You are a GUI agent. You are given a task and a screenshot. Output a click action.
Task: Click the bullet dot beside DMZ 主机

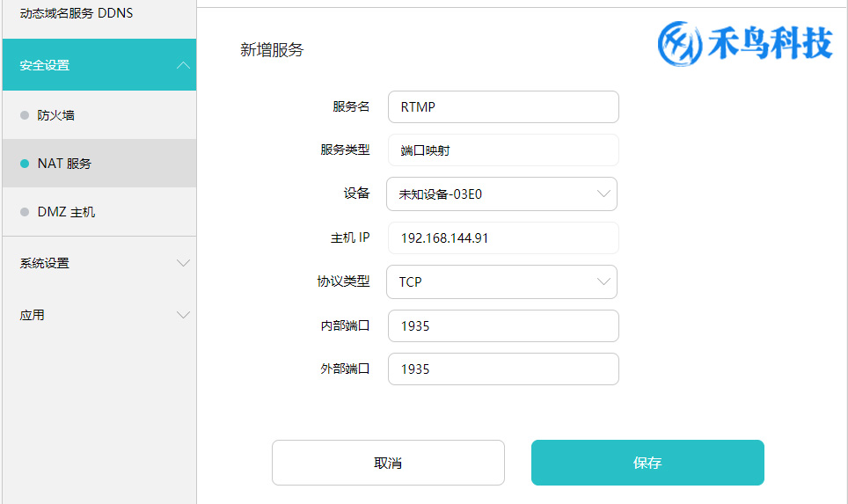tap(25, 212)
